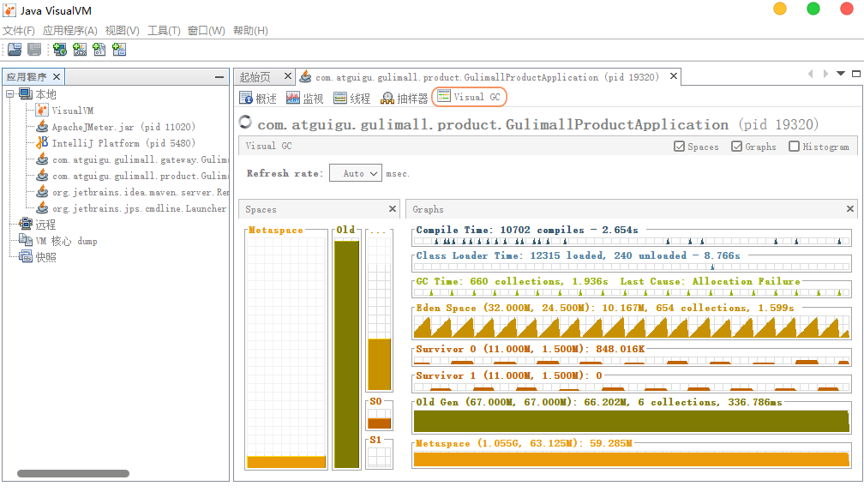Open the 工具(T) menu

tap(164, 30)
